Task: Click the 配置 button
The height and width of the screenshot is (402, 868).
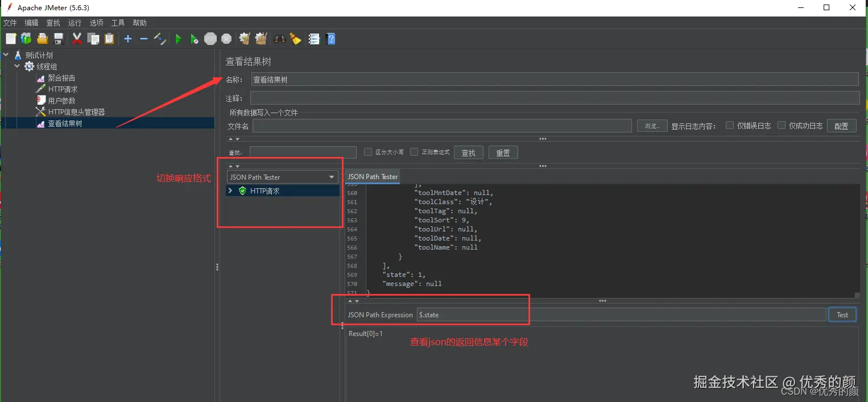Action: (x=841, y=126)
